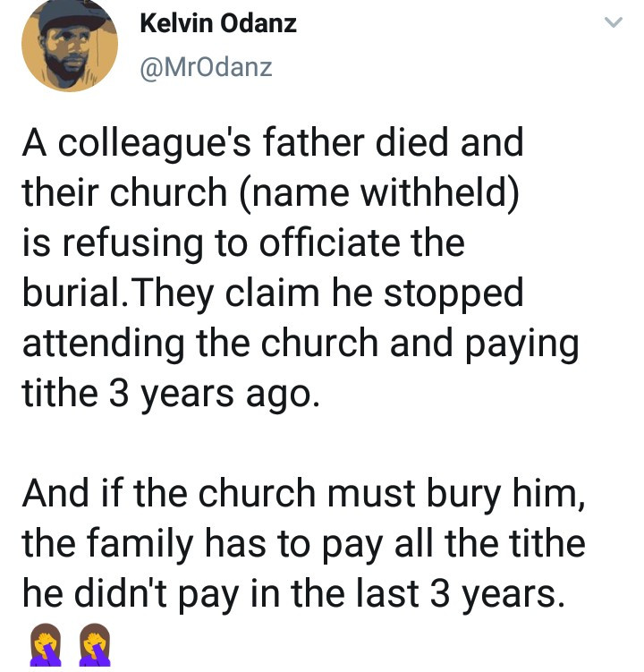The height and width of the screenshot is (672, 644).
Task: Click the line "A colleague's father died and"
Action: click(273, 145)
